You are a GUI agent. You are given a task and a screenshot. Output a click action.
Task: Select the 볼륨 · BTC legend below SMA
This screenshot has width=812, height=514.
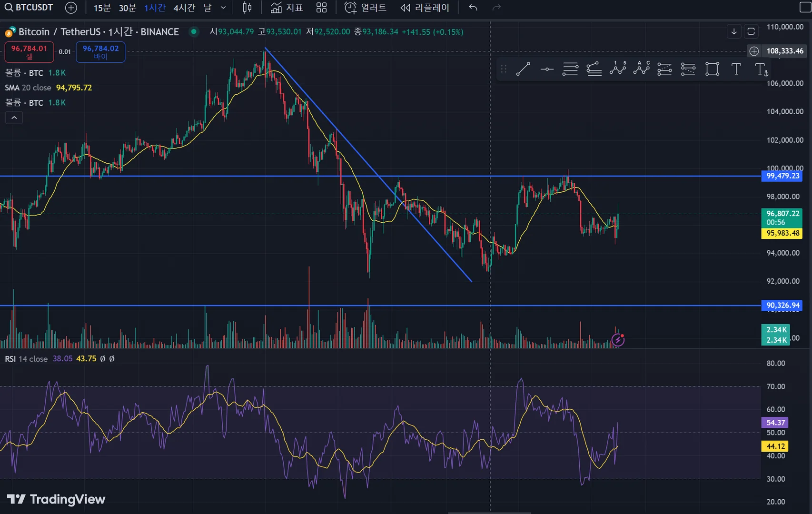click(35, 103)
